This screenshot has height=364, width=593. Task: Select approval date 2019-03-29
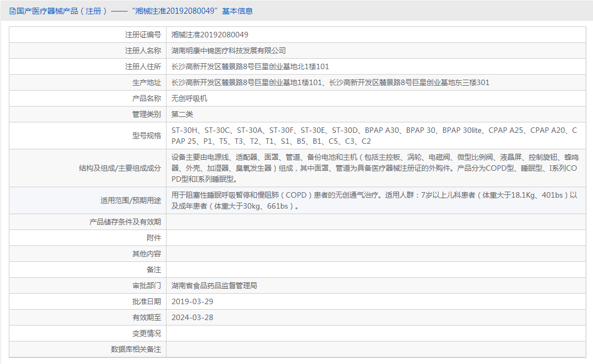pyautogui.click(x=192, y=301)
